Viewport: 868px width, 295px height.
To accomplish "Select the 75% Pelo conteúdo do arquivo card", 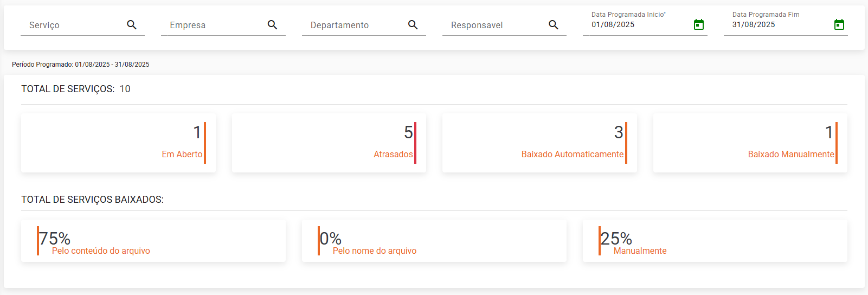I will 153,241.
